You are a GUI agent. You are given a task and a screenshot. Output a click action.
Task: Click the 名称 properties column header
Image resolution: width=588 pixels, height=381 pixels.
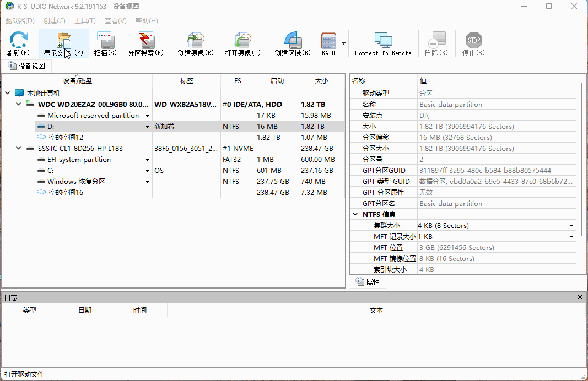[x=384, y=80]
